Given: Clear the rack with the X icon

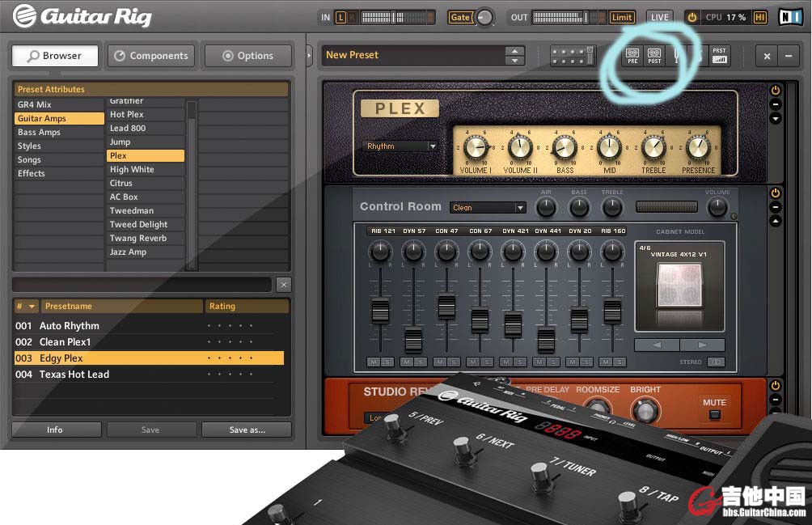Looking at the screenshot, I should (x=767, y=56).
